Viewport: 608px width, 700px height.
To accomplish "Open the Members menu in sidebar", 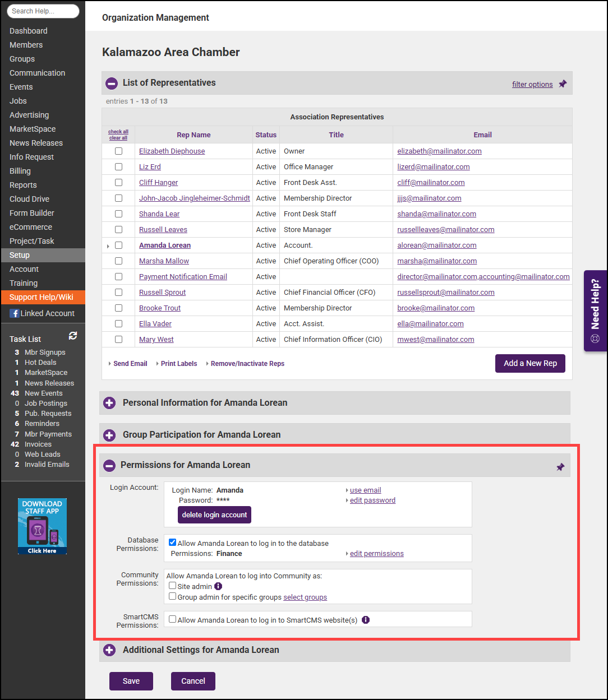I will pos(26,45).
